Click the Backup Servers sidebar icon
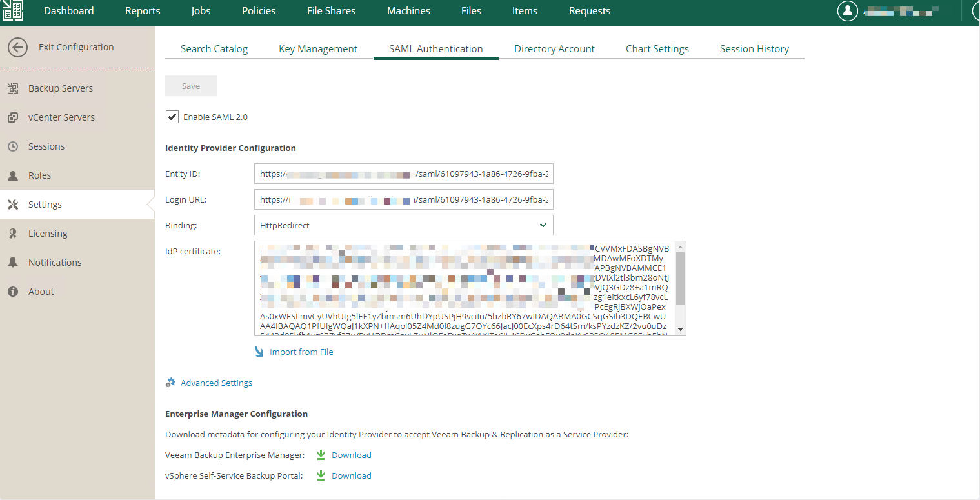The image size is (980, 500). click(13, 88)
